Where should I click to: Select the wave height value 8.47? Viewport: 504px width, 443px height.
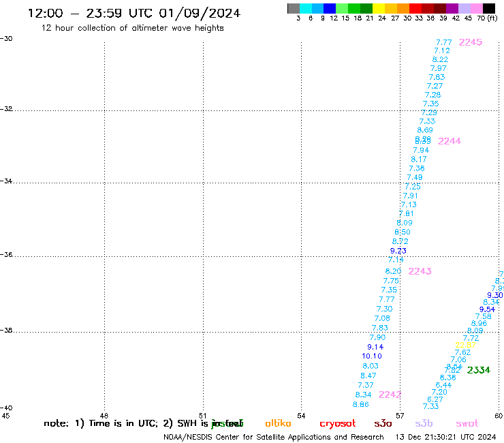[368, 376]
